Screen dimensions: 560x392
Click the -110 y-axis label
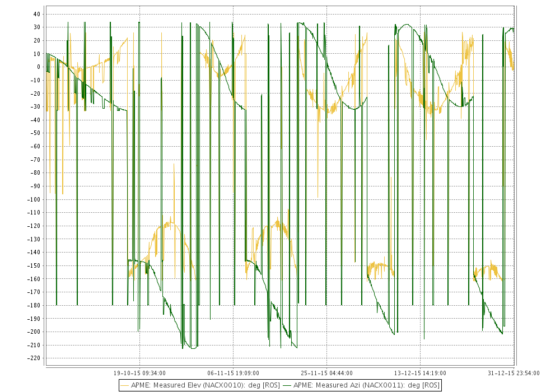click(x=34, y=212)
